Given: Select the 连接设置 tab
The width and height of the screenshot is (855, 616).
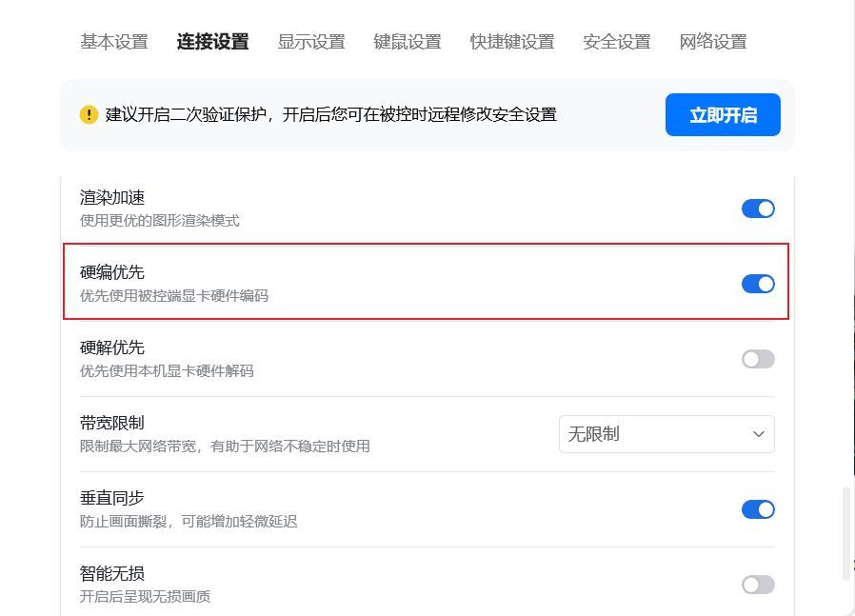Looking at the screenshot, I should [212, 42].
